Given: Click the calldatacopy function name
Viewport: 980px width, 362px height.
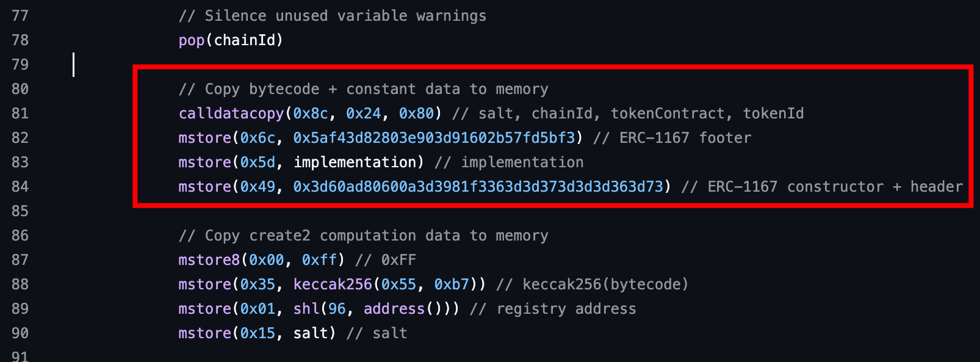Looking at the screenshot, I should 231,114.
